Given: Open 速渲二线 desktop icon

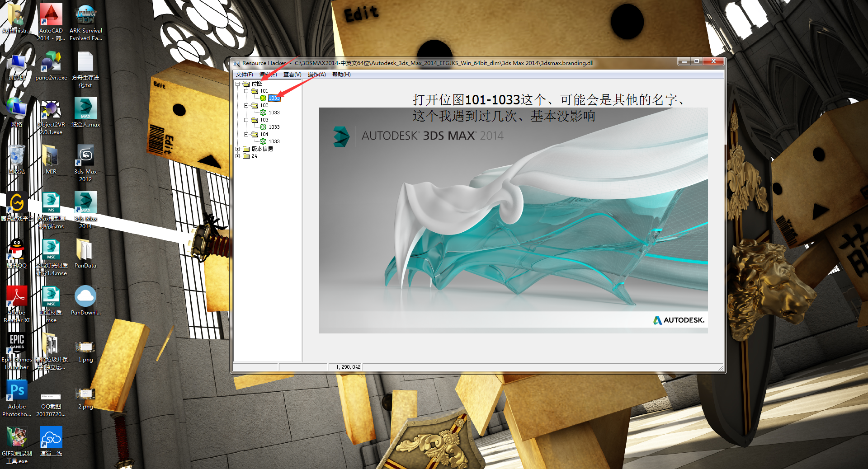Looking at the screenshot, I should (x=51, y=441).
